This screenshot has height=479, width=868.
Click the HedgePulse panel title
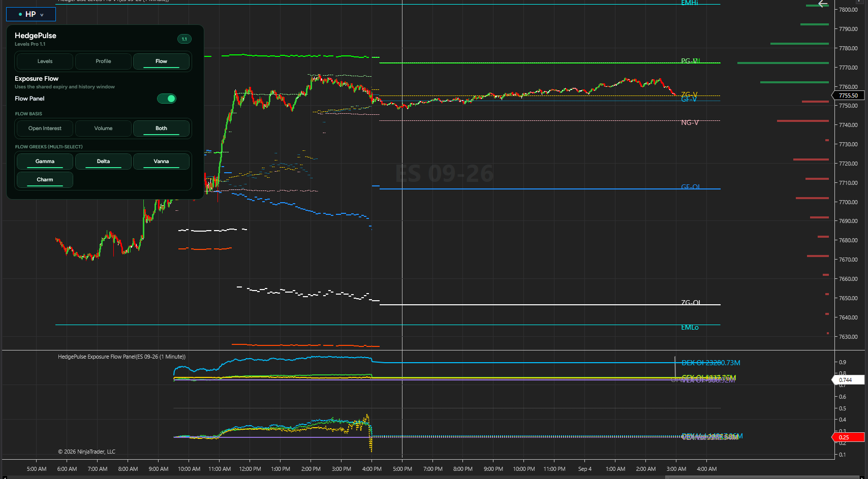(x=36, y=36)
